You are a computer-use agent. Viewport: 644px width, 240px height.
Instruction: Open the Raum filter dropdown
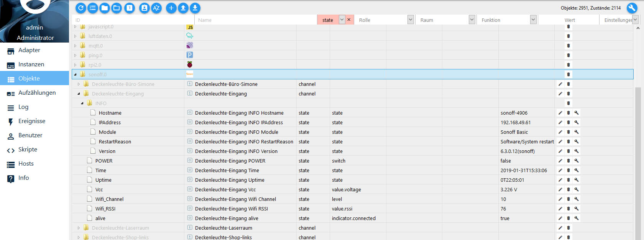coord(472,20)
